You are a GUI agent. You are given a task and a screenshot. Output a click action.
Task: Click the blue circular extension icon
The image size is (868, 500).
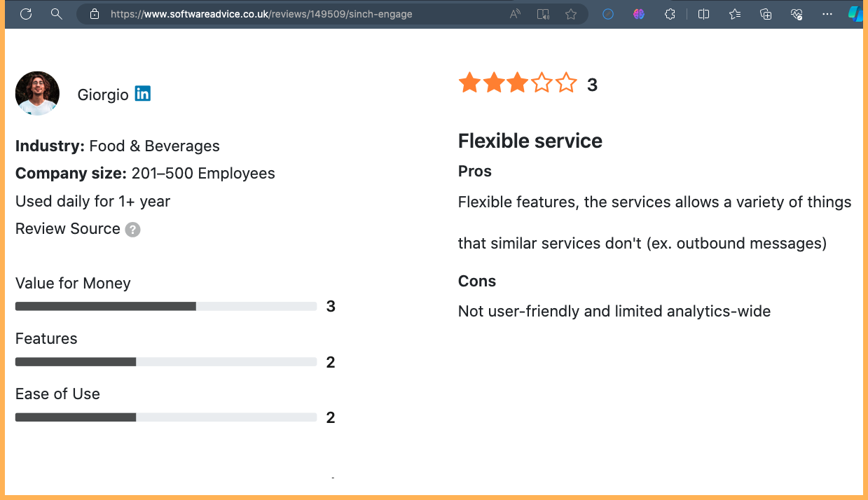point(608,14)
